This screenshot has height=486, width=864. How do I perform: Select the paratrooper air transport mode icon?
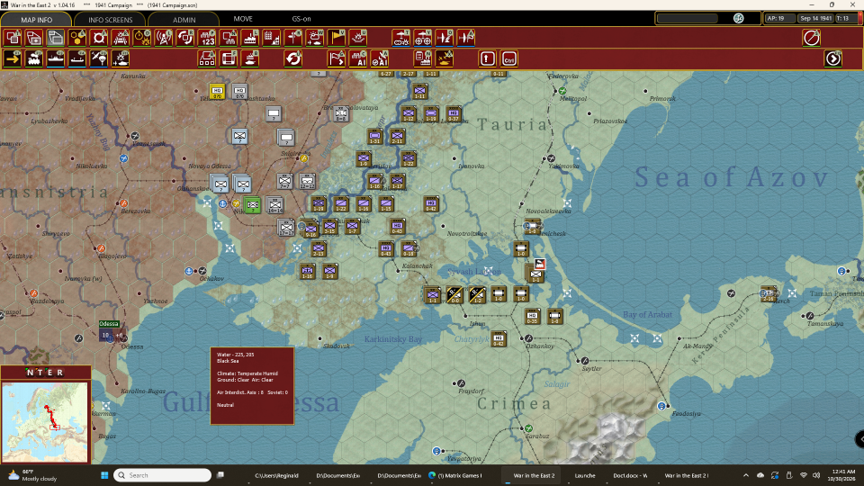(99, 58)
